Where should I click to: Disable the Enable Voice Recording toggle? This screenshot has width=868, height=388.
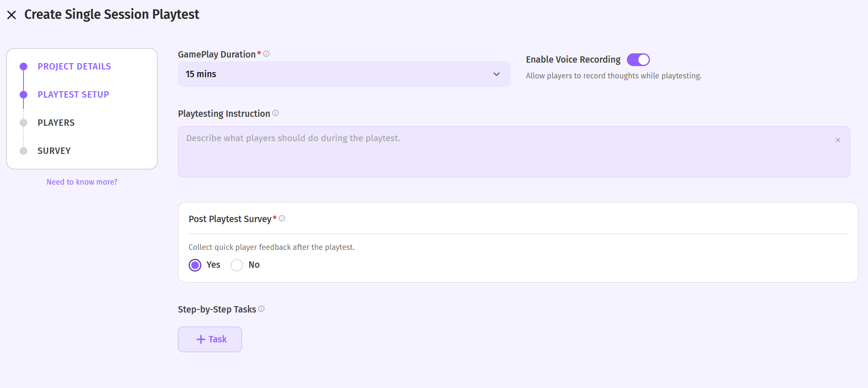(x=638, y=60)
